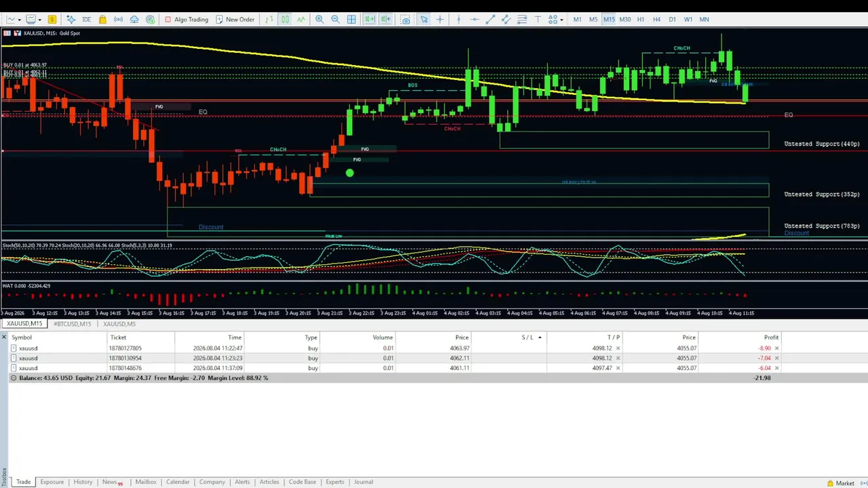Switch chart to candlesticks type

click(x=285, y=19)
